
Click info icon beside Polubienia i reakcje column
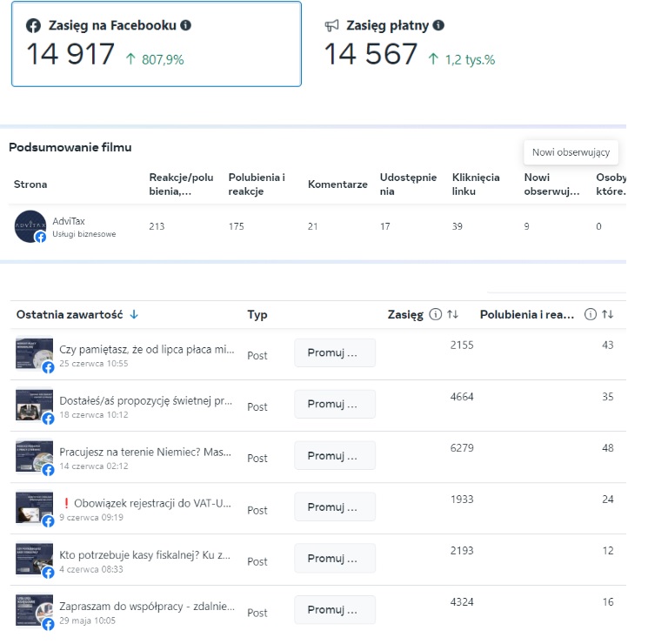tap(591, 314)
